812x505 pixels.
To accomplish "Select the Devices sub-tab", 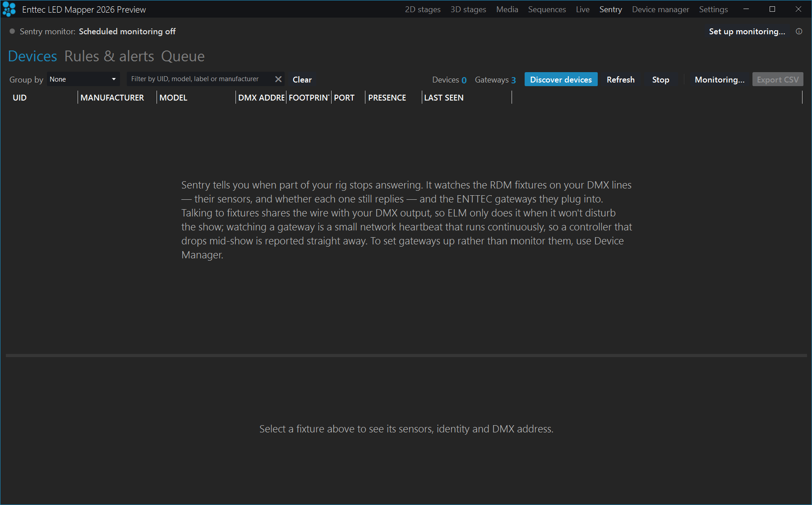I will [x=32, y=56].
